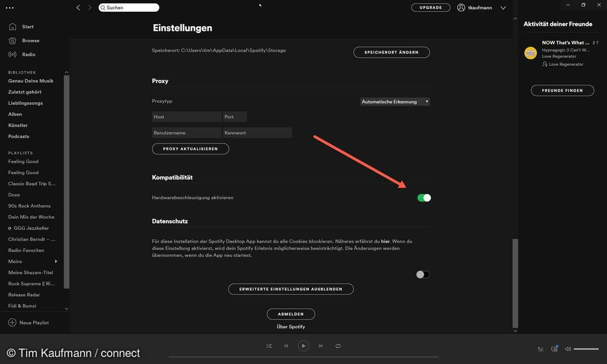Skip to next track
607x364 pixels.
[x=321, y=346]
